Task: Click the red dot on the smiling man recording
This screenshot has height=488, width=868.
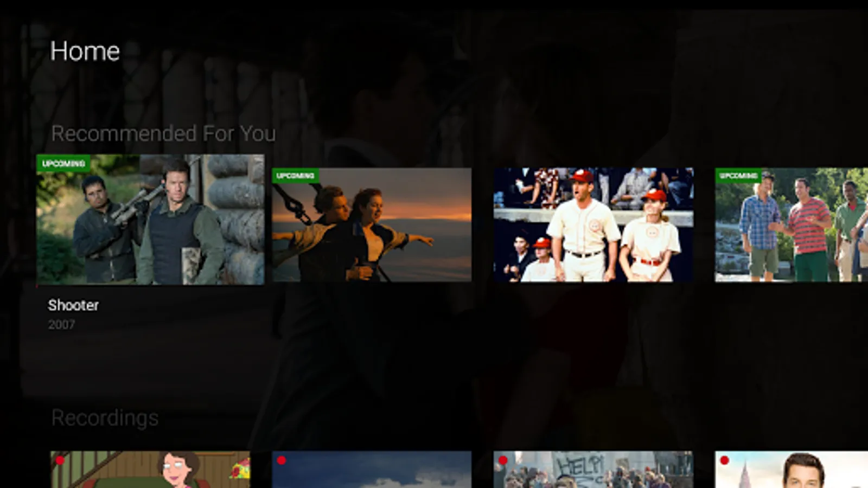Action: 724,460
